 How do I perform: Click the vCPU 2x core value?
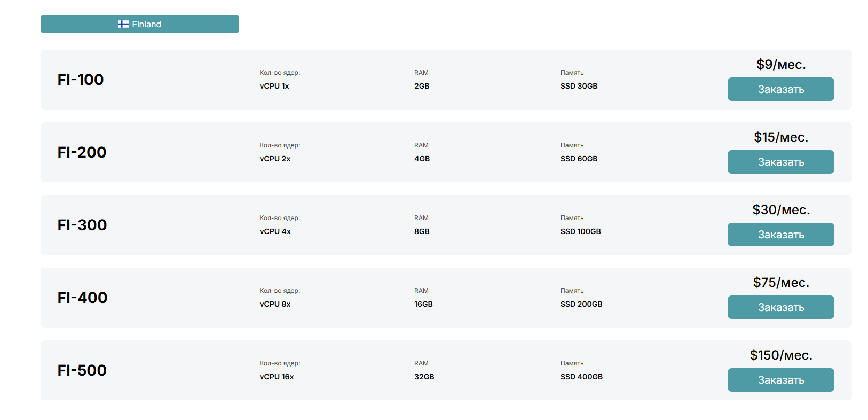pyautogui.click(x=275, y=159)
